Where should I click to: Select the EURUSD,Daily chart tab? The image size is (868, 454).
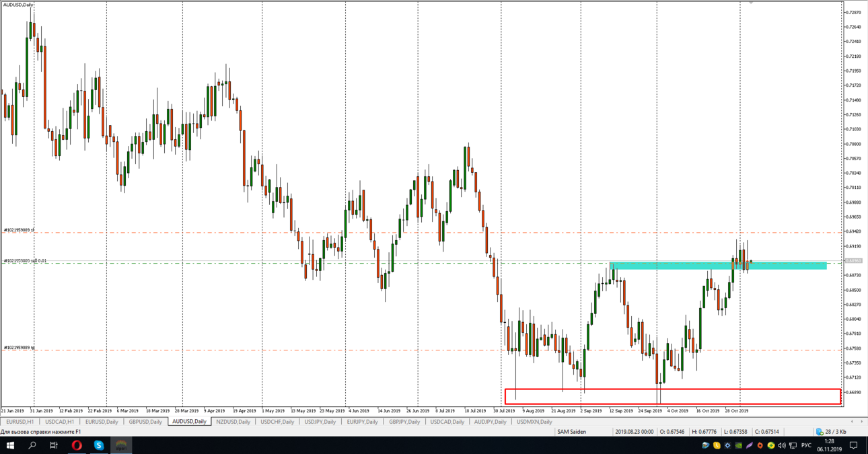pyautogui.click(x=102, y=422)
